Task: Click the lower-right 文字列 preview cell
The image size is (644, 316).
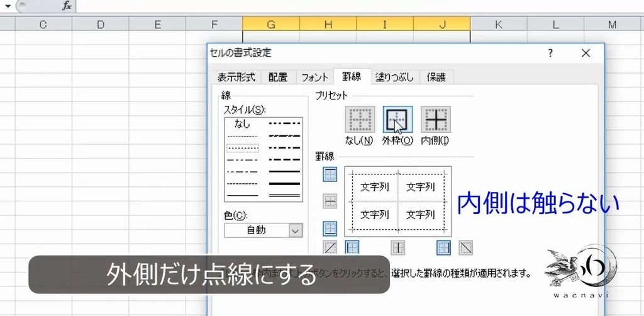Action: pos(420,214)
